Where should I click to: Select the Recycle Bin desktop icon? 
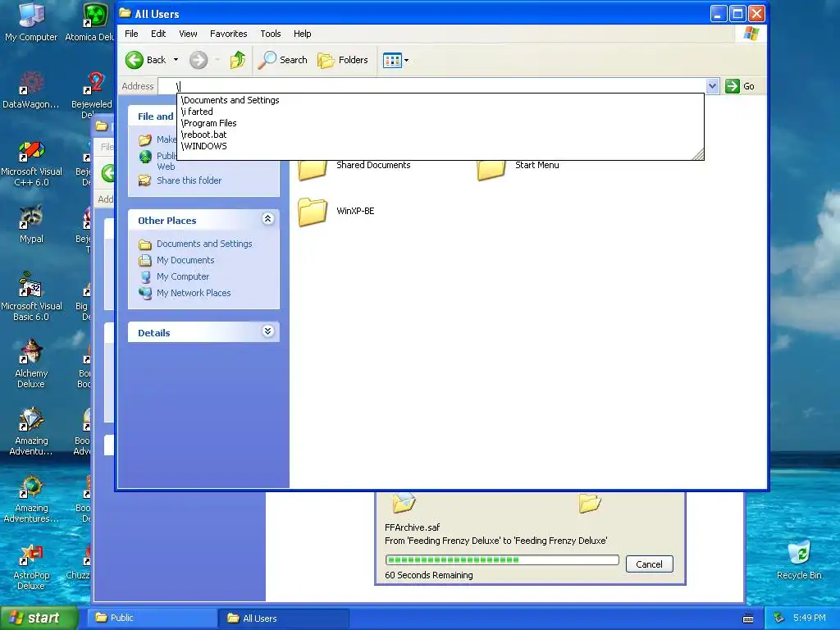coord(799,560)
